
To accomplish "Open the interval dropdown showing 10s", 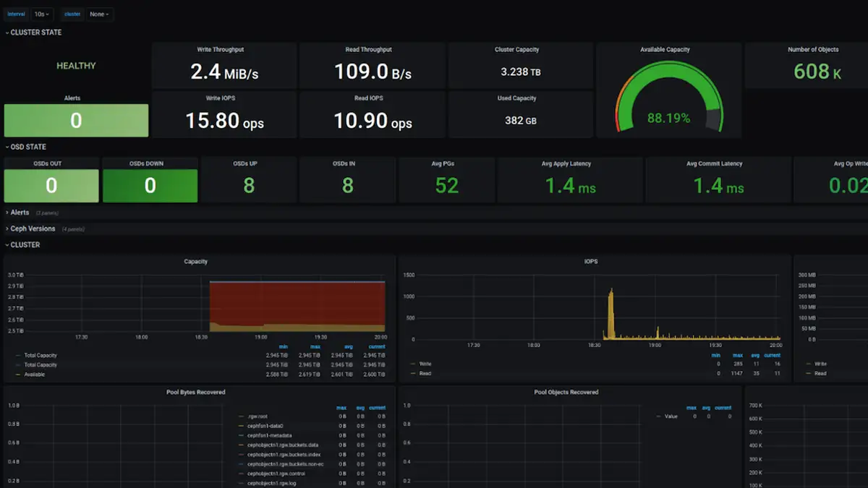I will tap(41, 14).
